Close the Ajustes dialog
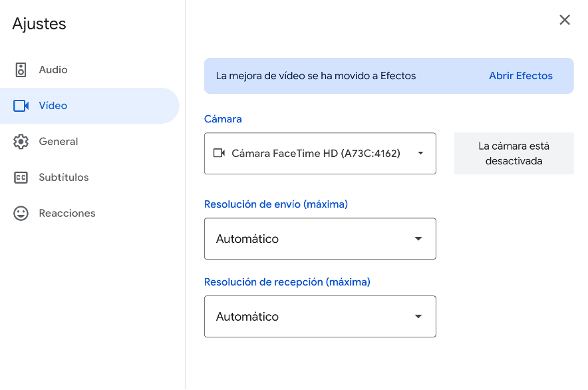This screenshot has height=390, width=588. click(x=564, y=20)
